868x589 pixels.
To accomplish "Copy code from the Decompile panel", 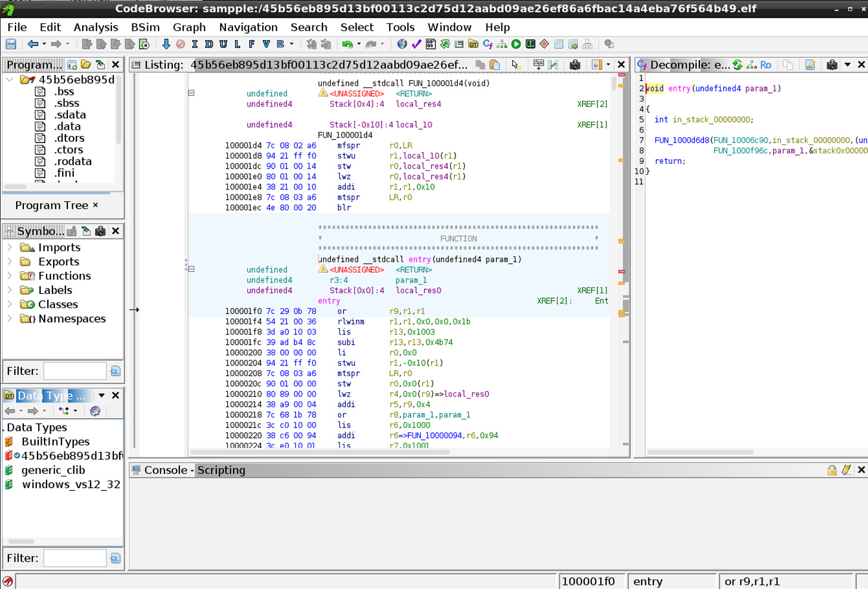I will [787, 64].
